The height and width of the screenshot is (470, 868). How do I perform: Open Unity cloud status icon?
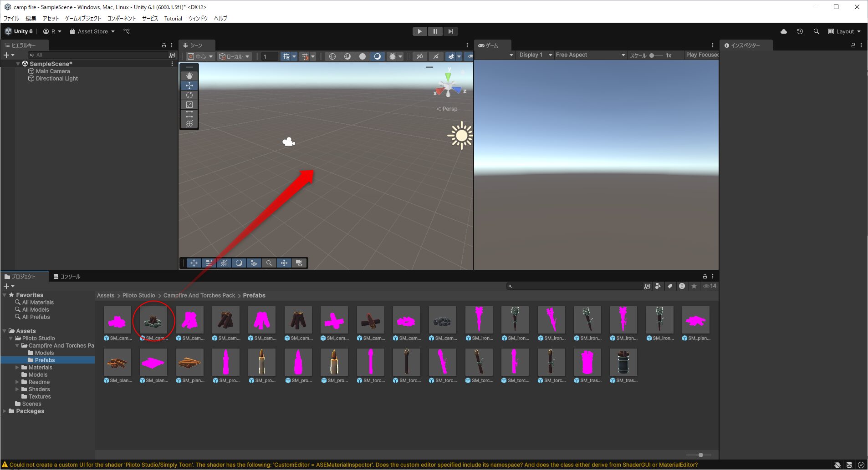tap(783, 31)
